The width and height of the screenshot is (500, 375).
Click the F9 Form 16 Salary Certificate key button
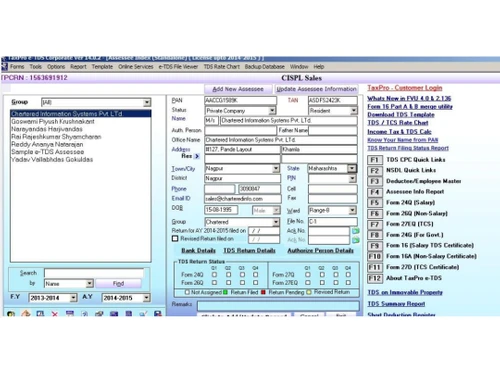[374, 246]
